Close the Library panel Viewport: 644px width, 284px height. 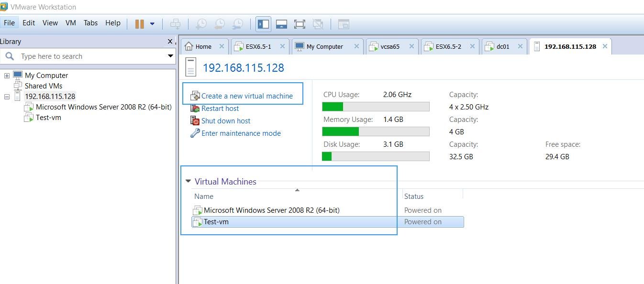tap(170, 42)
